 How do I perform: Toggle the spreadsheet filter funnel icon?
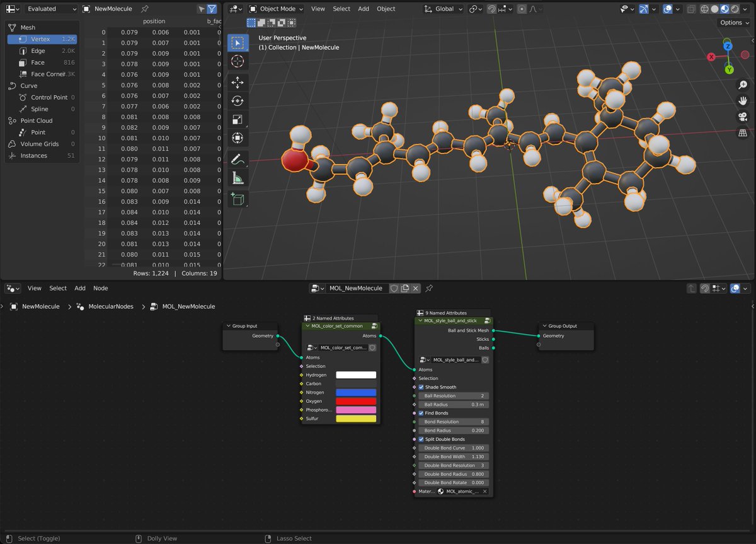point(212,9)
